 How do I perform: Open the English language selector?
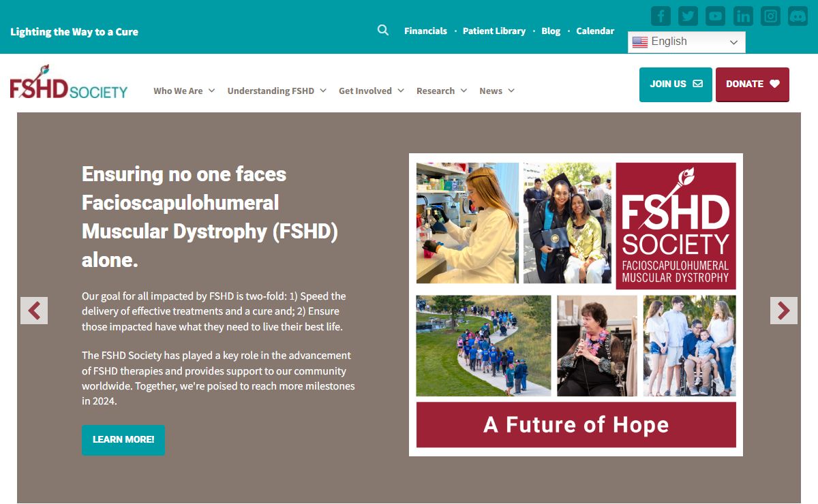[x=686, y=42]
